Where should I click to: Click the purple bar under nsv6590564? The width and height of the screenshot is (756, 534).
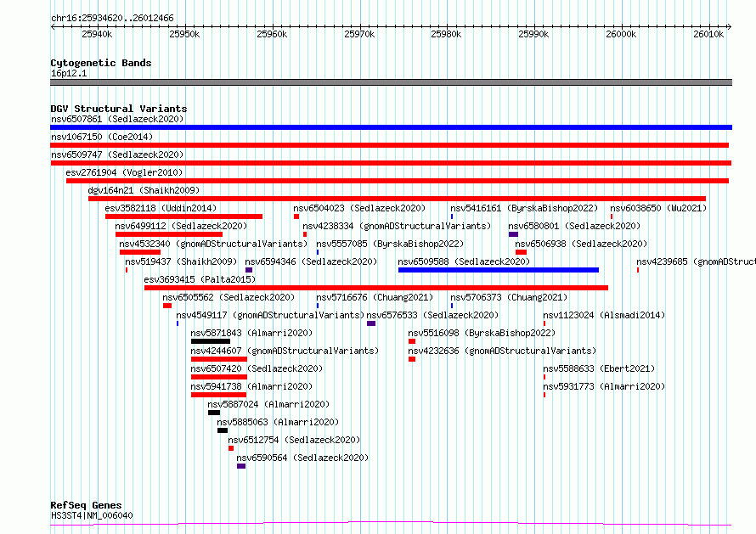pyautogui.click(x=241, y=466)
